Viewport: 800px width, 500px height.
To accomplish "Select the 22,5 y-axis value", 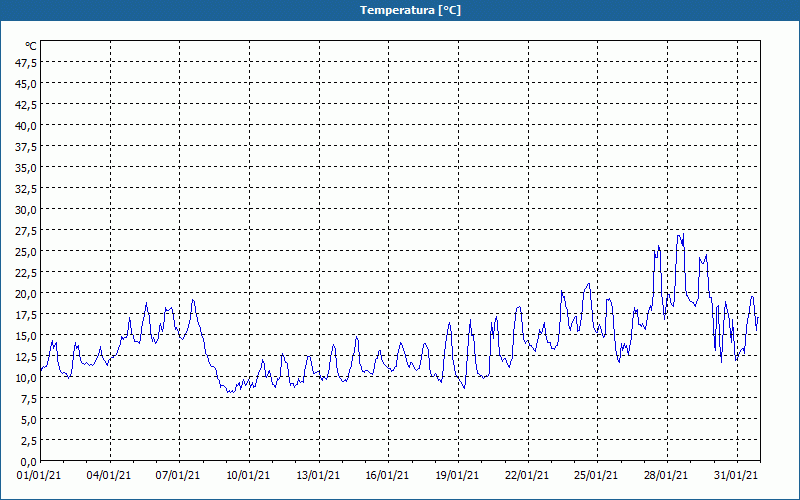I will click(x=27, y=273).
